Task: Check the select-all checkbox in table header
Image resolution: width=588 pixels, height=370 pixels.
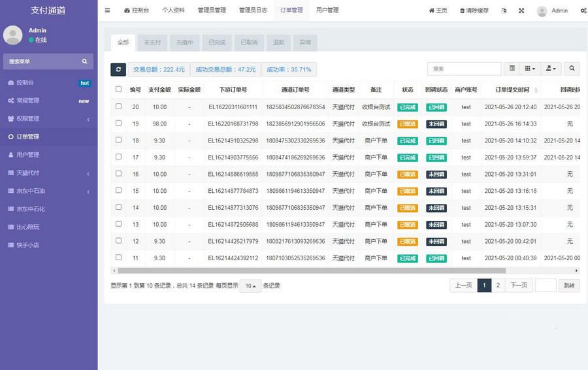Action: coord(118,90)
